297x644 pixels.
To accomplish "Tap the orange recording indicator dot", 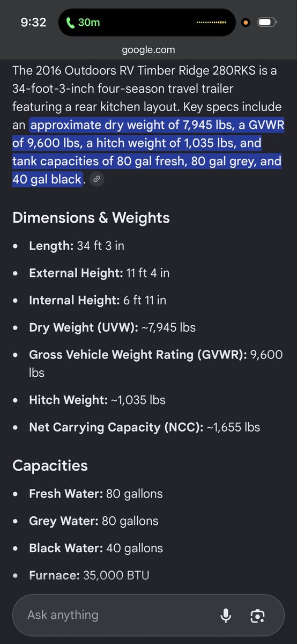I will tap(246, 23).
